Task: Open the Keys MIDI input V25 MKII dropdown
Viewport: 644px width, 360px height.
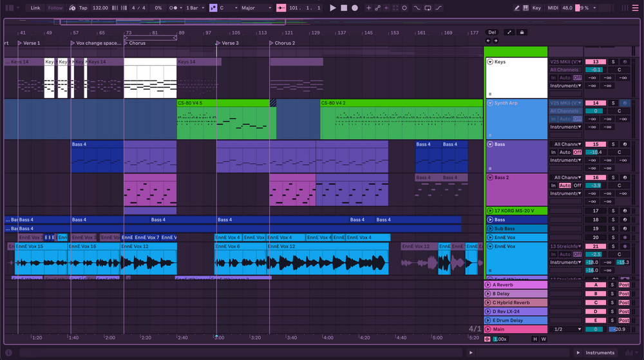Action: pyautogui.click(x=565, y=62)
